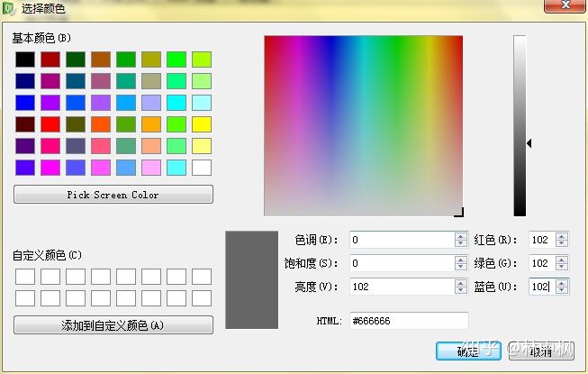Increase 绿色 (G) value with up arrow
The height and width of the screenshot is (374, 588).
[x=562, y=260]
